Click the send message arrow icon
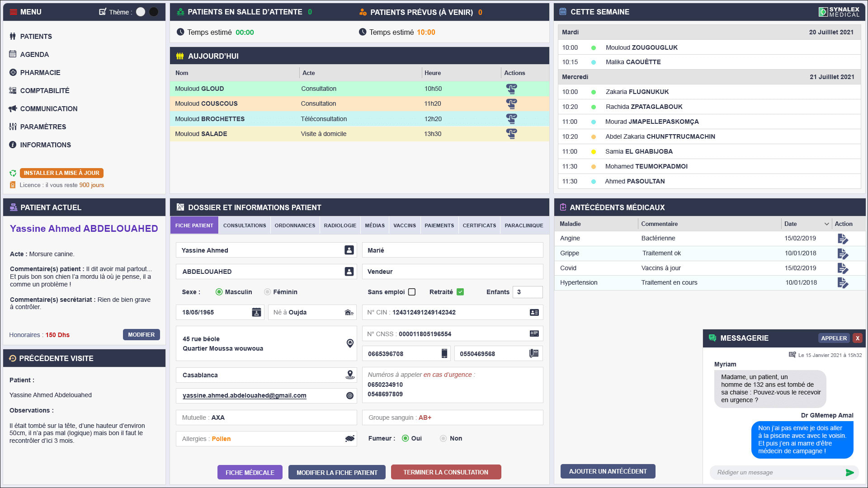The height and width of the screenshot is (488, 868). 849,473
